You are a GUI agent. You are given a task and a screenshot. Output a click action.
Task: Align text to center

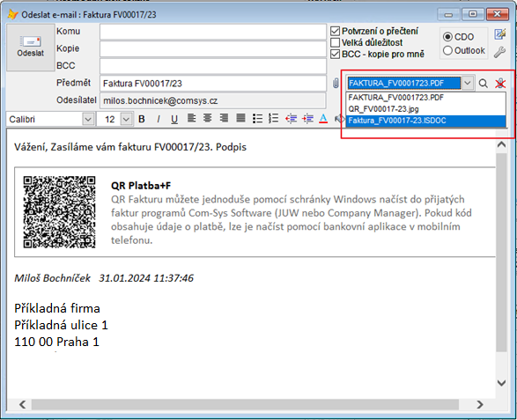pos(207,118)
